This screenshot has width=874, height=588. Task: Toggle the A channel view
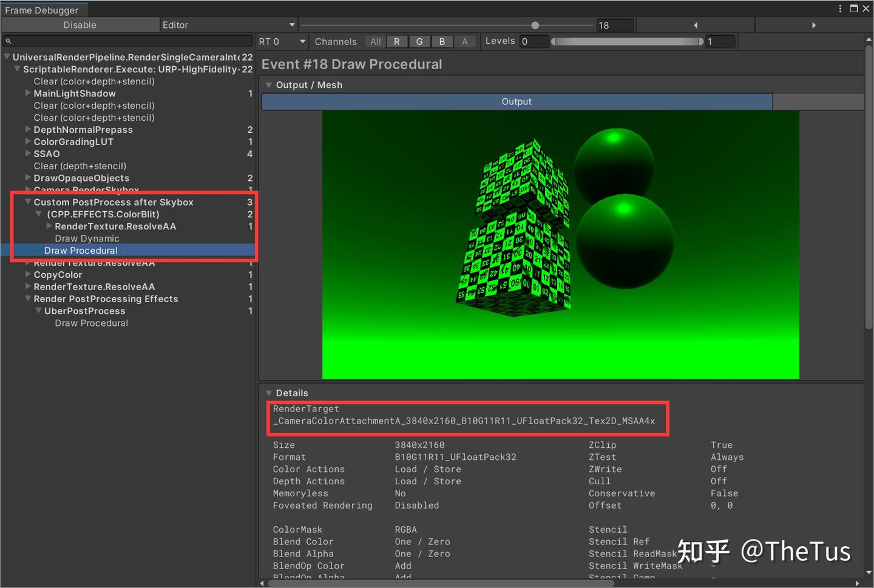coord(465,41)
